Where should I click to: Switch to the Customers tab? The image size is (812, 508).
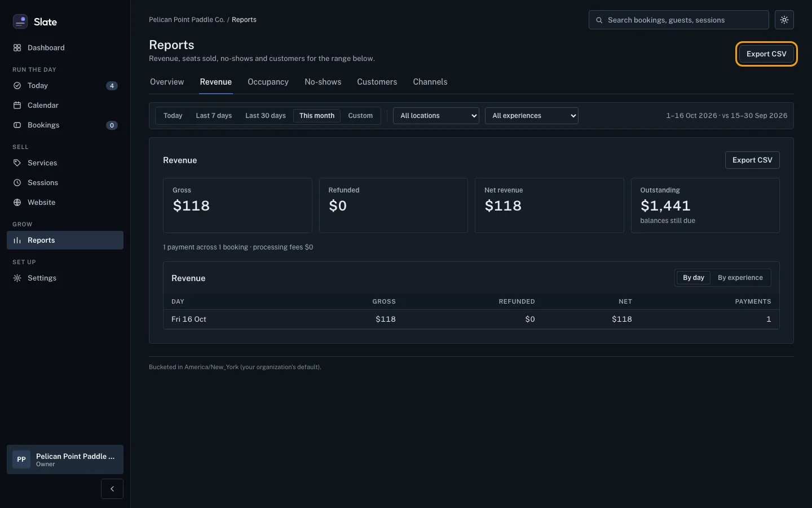[377, 82]
